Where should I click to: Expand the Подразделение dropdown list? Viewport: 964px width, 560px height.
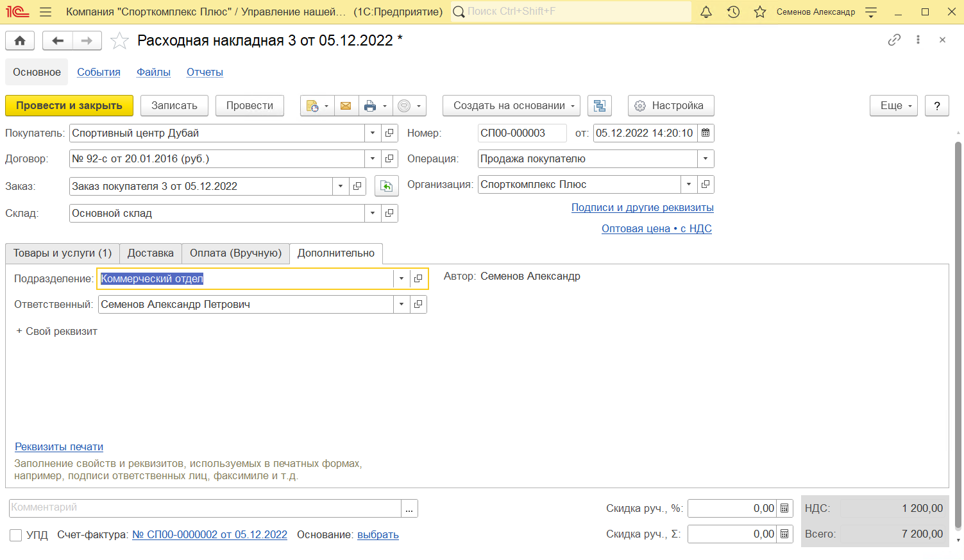point(402,278)
